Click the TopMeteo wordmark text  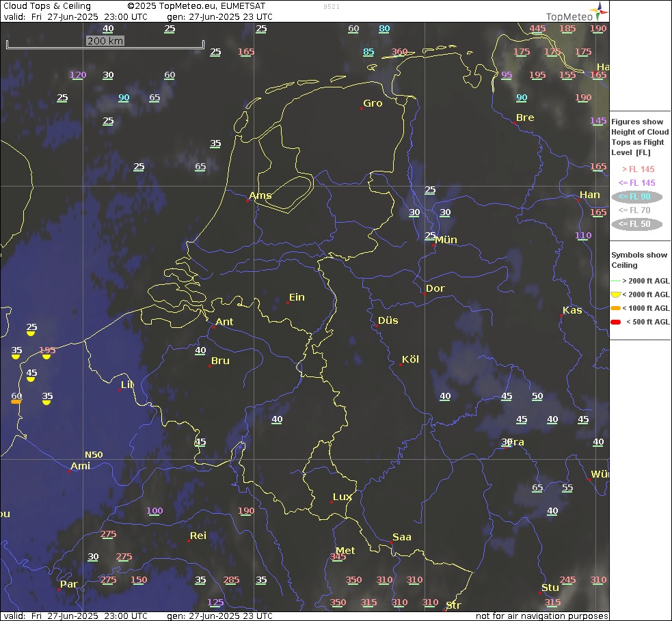point(569,16)
